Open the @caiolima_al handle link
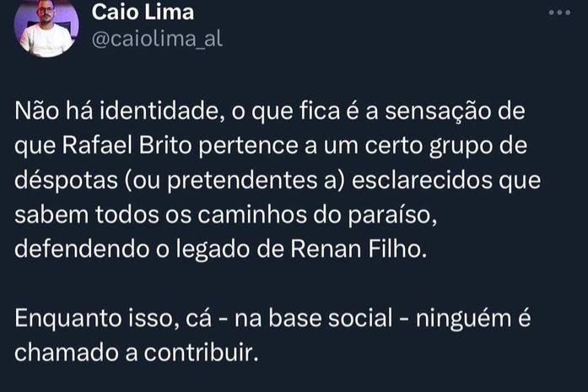Image resolution: width=588 pixels, height=392 pixels. (x=157, y=39)
